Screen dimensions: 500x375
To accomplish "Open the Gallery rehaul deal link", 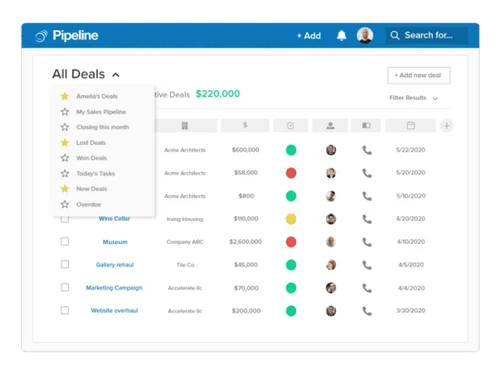I will [115, 265].
